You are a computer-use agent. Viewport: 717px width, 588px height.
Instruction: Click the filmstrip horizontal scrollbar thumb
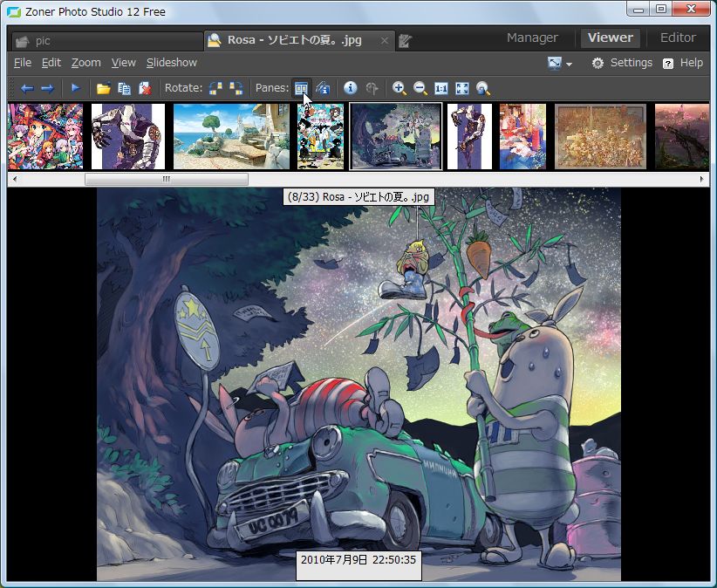[x=167, y=179]
